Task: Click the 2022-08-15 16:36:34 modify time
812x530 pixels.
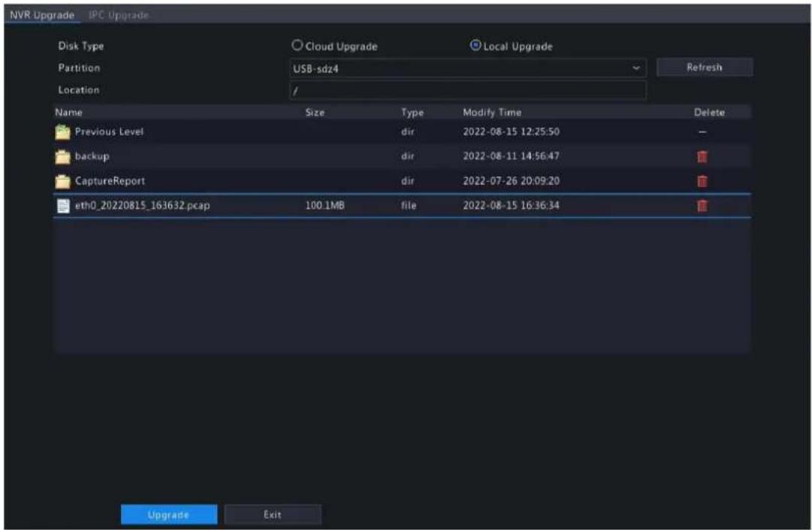Action: pyautogui.click(x=511, y=206)
